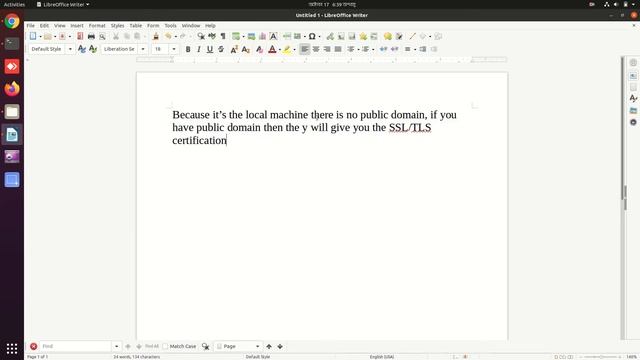The image size is (640, 360).
Task: Open Find and Replace from the toolbar
Action: [x=201, y=36]
